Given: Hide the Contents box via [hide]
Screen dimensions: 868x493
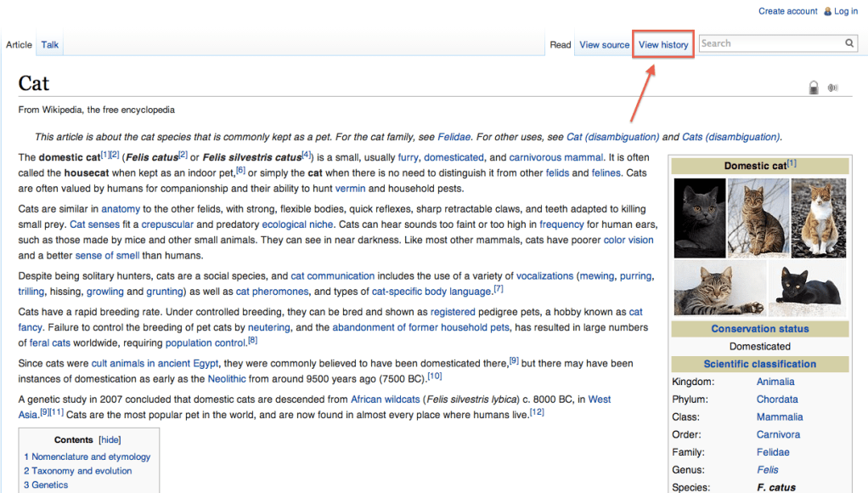Looking at the screenshot, I should coord(110,439).
